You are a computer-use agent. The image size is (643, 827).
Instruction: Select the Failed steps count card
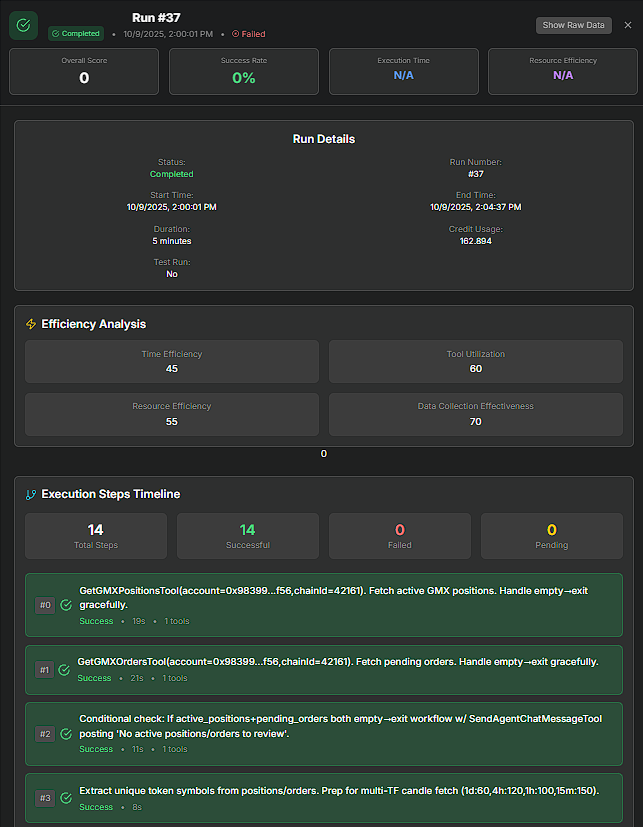[399, 536]
